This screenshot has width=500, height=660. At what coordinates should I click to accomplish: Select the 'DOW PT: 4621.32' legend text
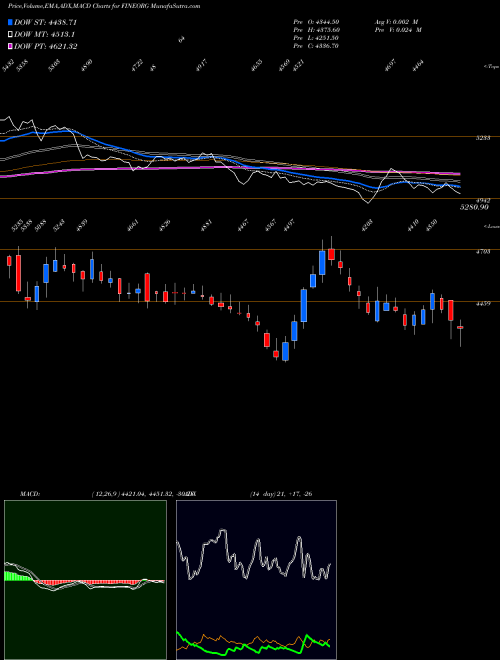(x=45, y=46)
